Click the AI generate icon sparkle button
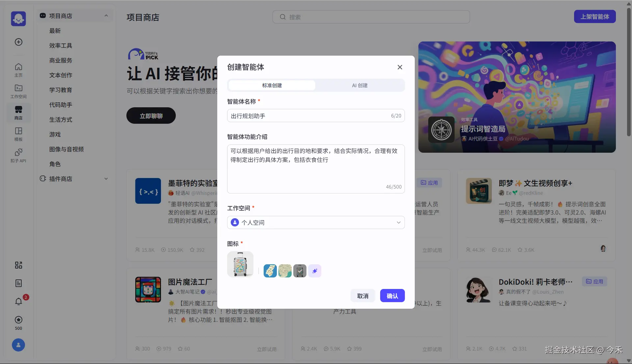 tap(315, 271)
